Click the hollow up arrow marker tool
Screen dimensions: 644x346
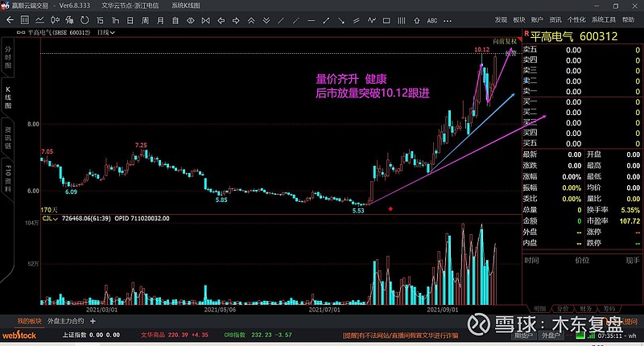pyautogui.click(x=417, y=20)
